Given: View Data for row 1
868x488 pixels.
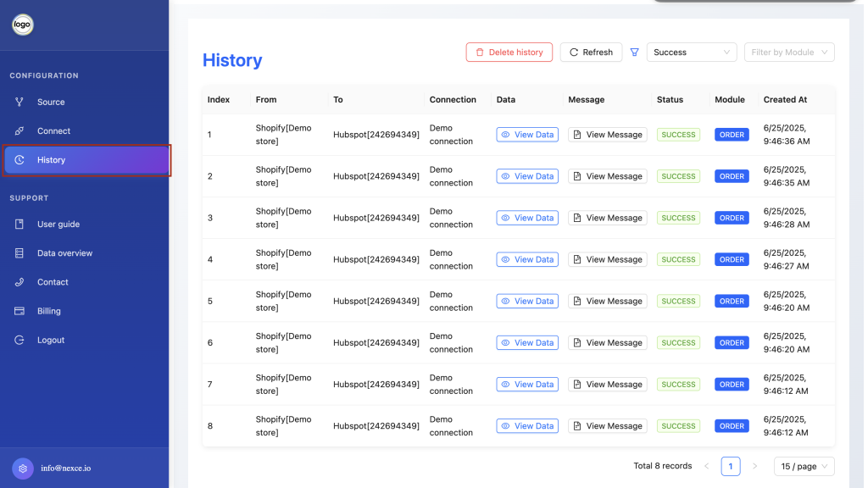Looking at the screenshot, I should coord(527,135).
